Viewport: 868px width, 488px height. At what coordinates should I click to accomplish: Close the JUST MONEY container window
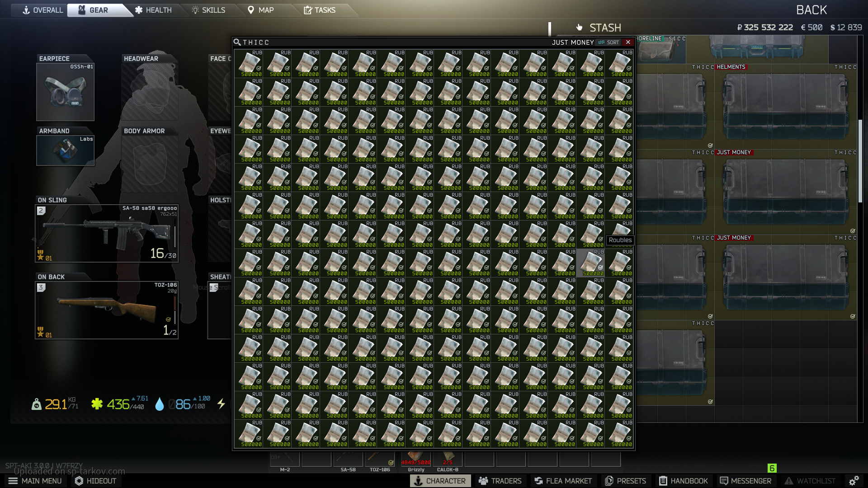(628, 42)
